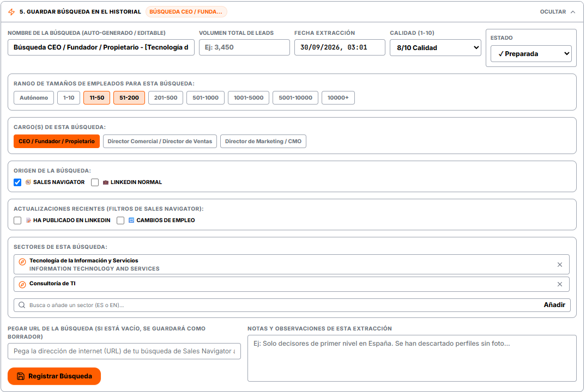Click the search name input field
This screenshot has width=586, height=392.
101,47
